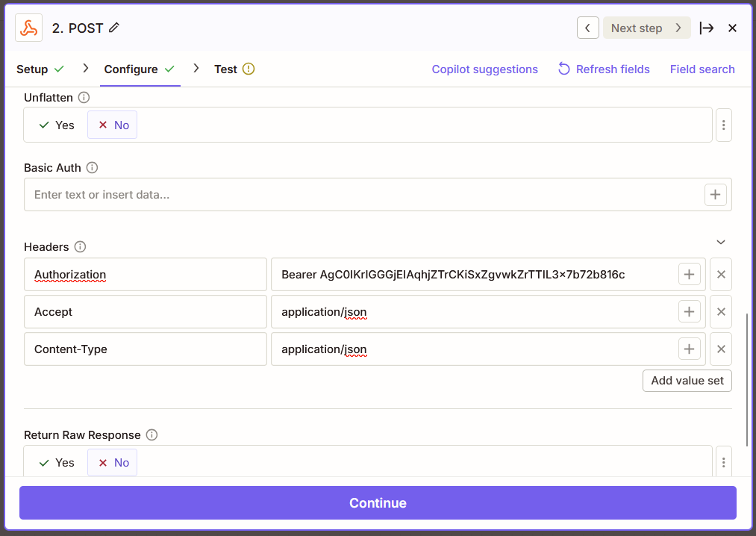Collapse the Headers section chevron

tap(721, 242)
